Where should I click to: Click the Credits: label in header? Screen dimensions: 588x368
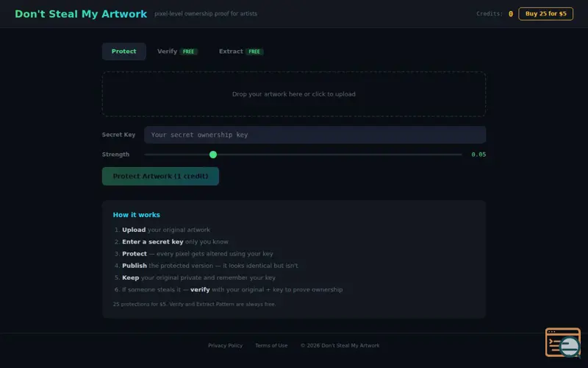490,14
